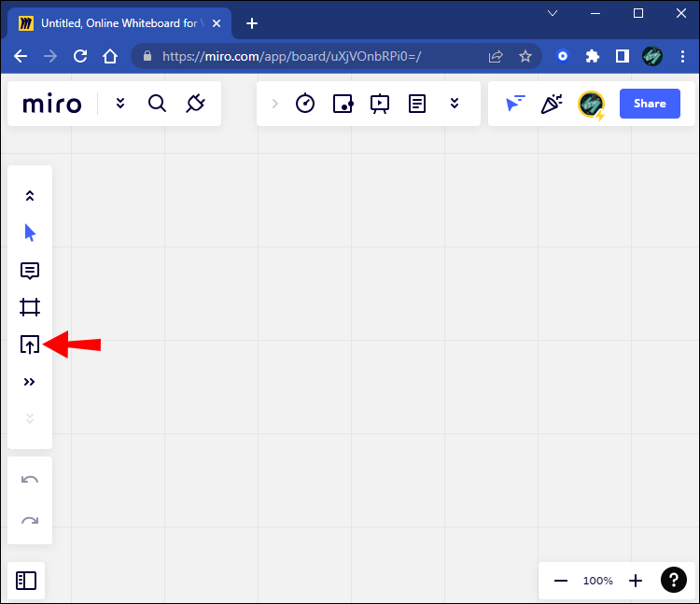Toggle the frames side panel

[26, 581]
